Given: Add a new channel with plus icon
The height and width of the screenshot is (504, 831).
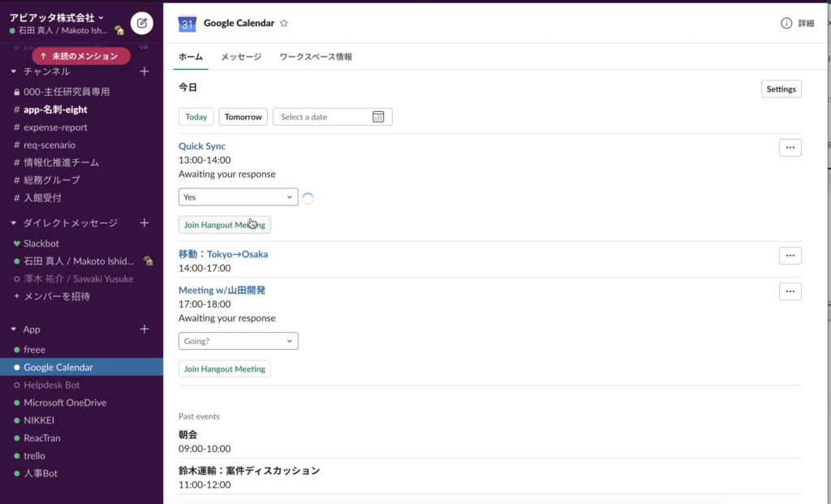Looking at the screenshot, I should 144,71.
